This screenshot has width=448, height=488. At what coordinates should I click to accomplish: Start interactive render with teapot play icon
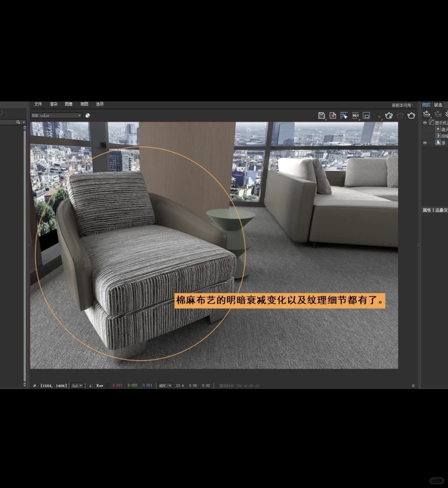point(389,116)
